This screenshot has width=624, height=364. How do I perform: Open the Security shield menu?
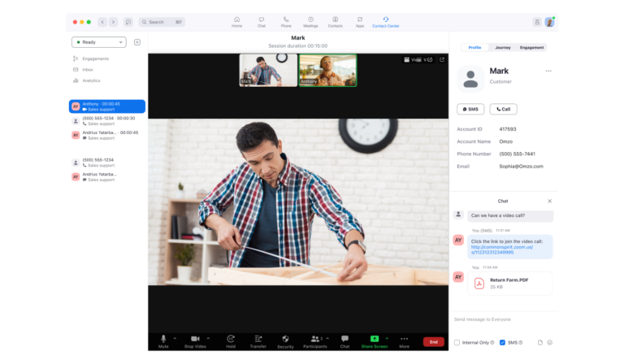285,341
